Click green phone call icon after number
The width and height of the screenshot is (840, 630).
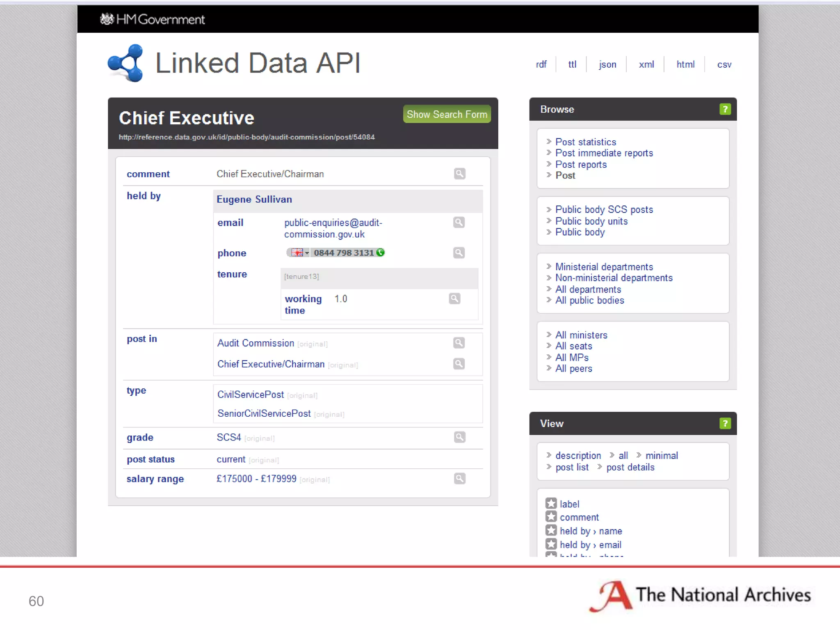[381, 253]
